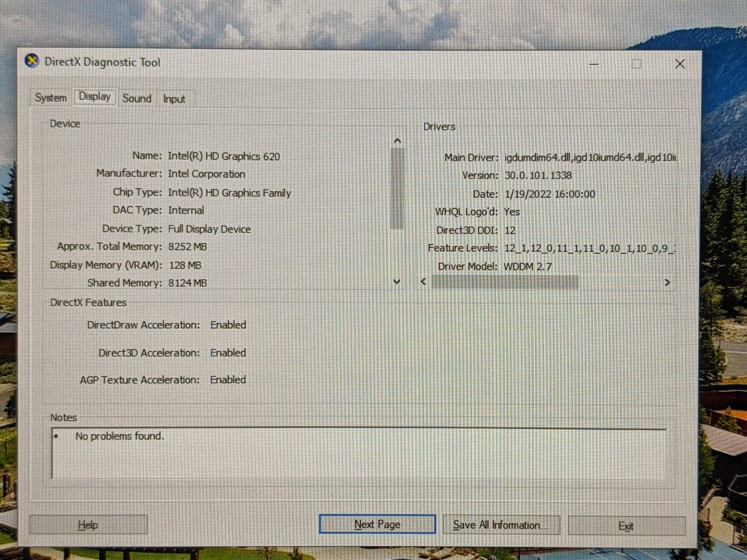
Task: Click the Drivers panel scroll-left arrow
Action: point(423,282)
